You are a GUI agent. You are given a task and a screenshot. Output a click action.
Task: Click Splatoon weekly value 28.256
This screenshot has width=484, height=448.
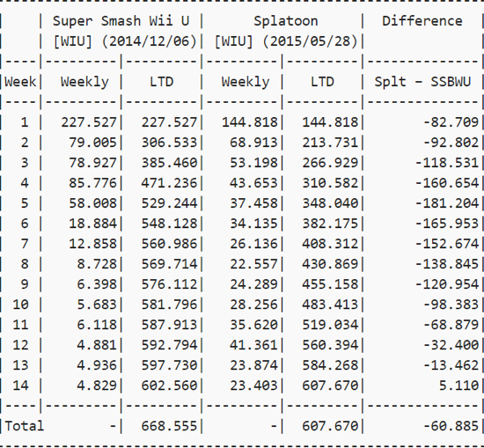click(253, 305)
